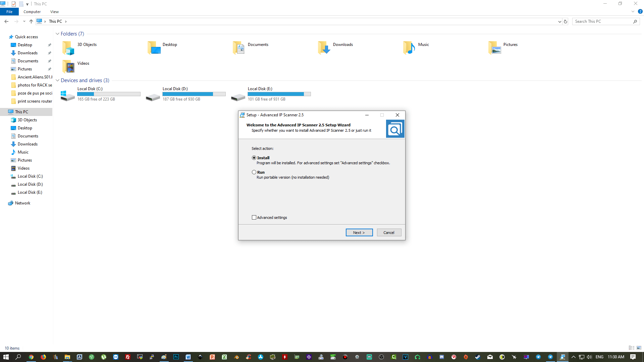
Task: Open Google Chrome from the taskbar
Action: (31, 357)
